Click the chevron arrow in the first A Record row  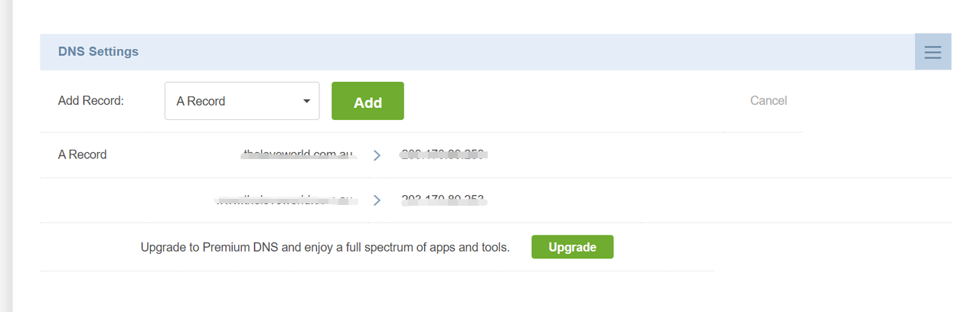377,155
